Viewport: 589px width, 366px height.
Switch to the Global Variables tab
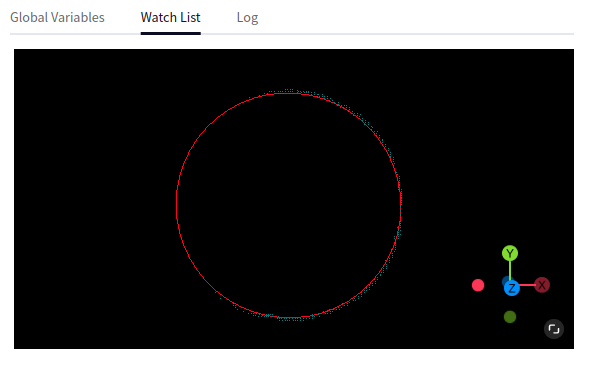point(57,17)
